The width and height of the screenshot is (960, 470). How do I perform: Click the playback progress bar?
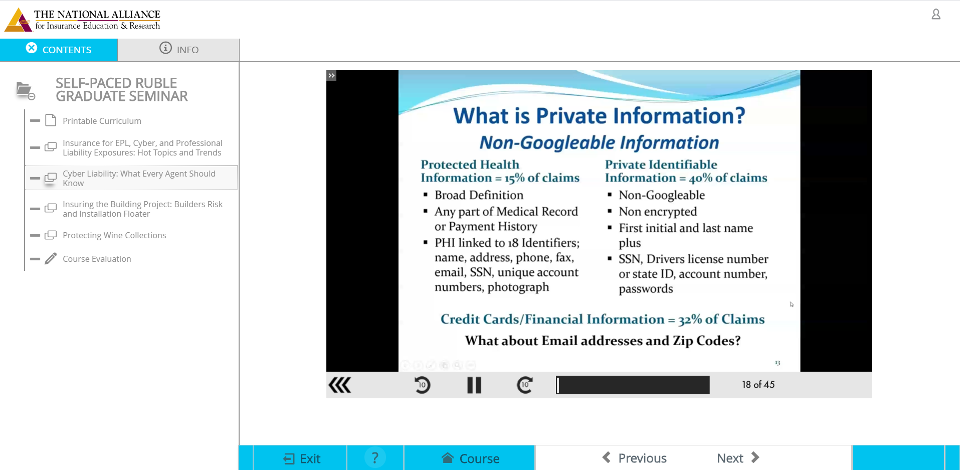click(x=632, y=385)
